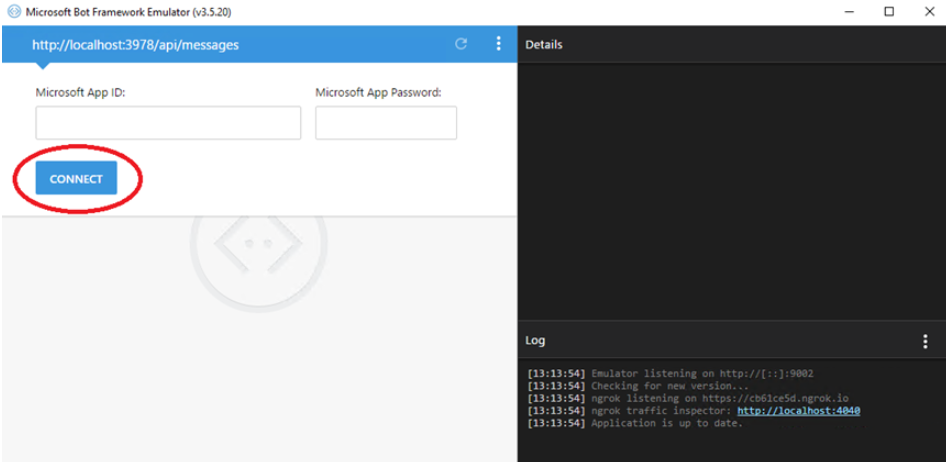Screen dimensions: 946x462
Task: Minimize the emulator window
Action: click(849, 12)
